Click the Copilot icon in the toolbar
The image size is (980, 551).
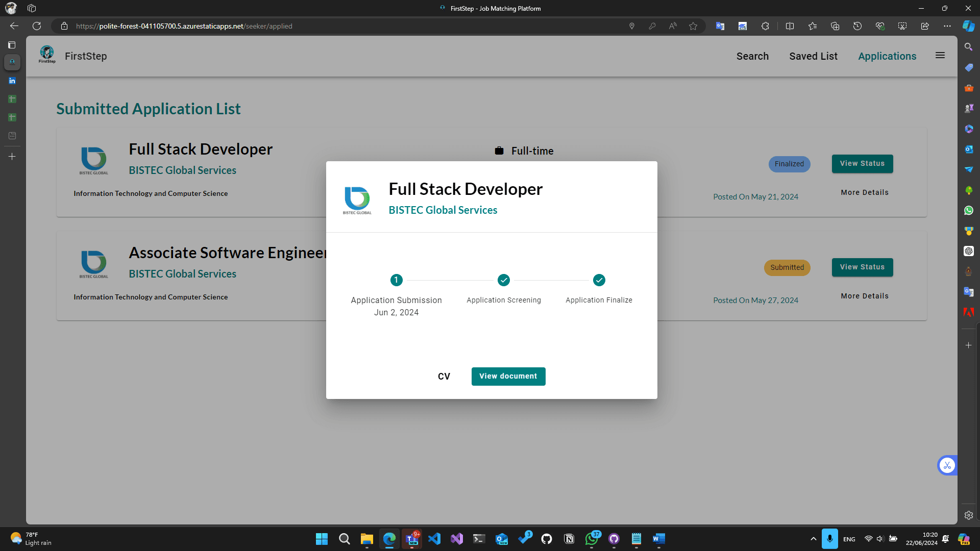point(969,26)
